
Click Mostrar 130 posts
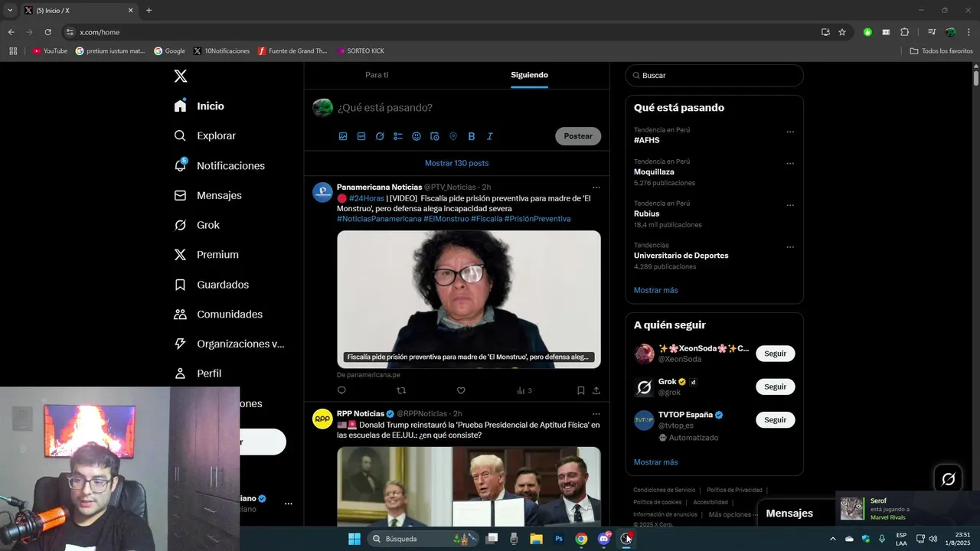pos(456,163)
